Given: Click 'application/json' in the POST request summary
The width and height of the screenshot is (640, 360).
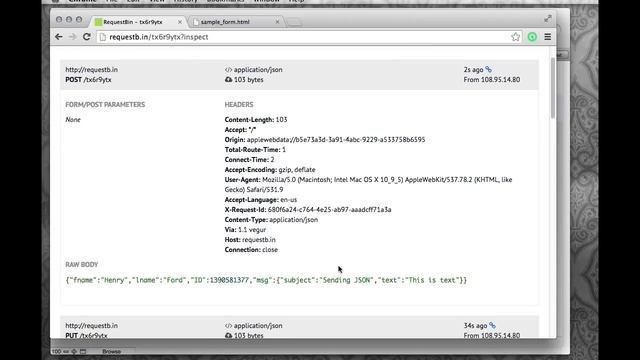Looking at the screenshot, I should pyautogui.click(x=258, y=69).
